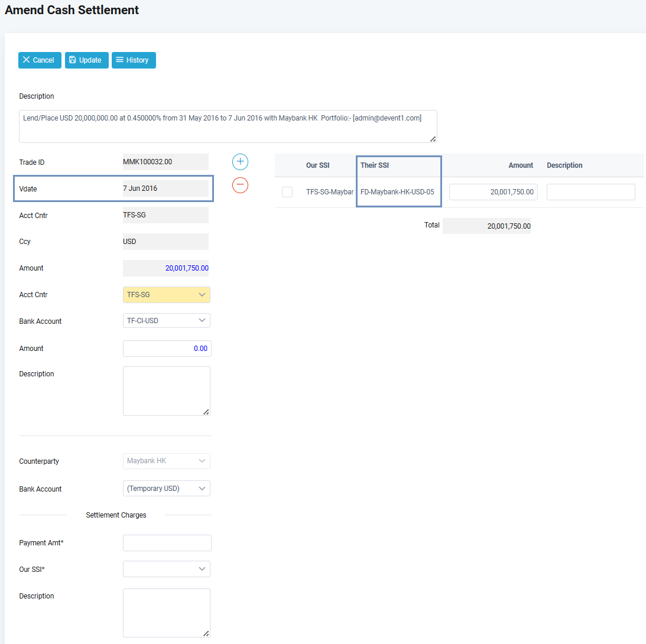Click the resize grip of the top Description textarea
The image size is (646, 644).
[x=433, y=139]
